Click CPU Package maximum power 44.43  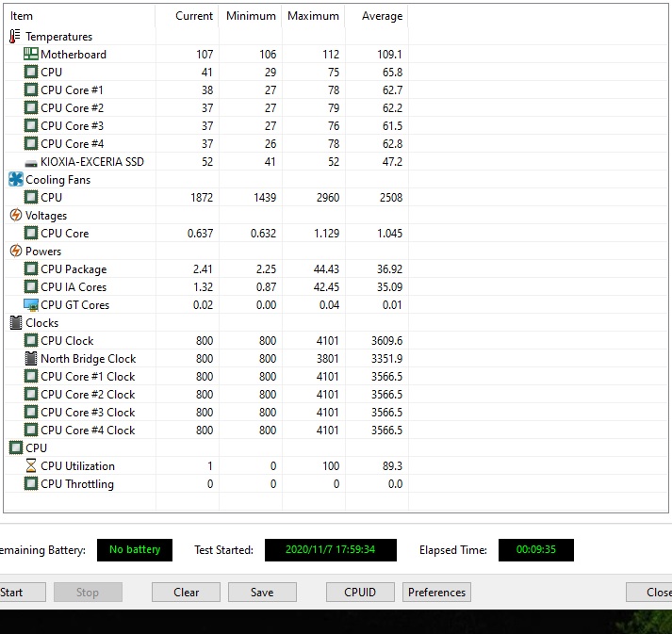pyautogui.click(x=326, y=269)
